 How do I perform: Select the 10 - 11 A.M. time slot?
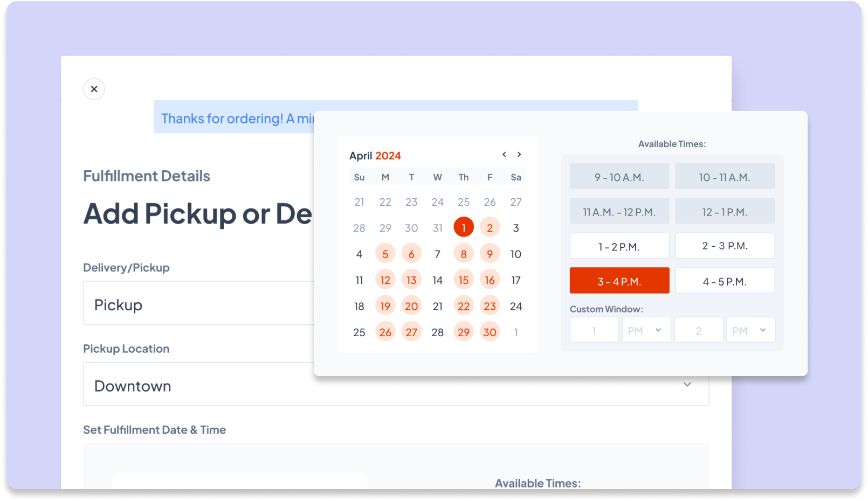725,176
